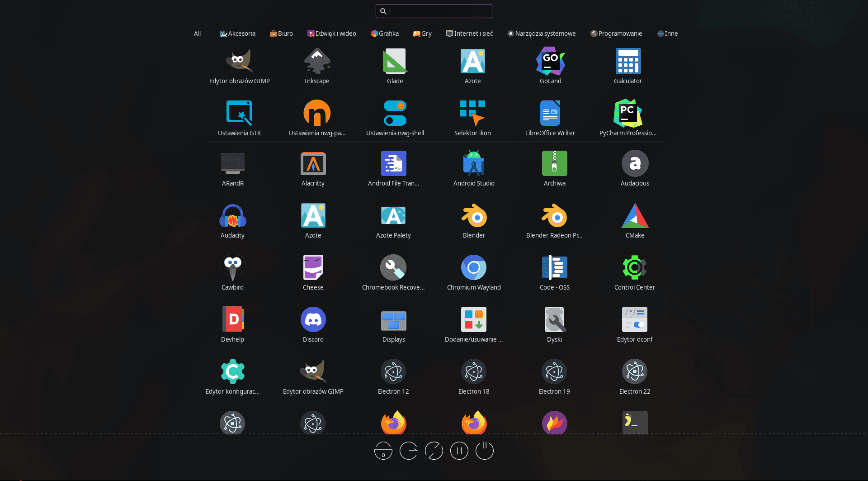Image resolution: width=868 pixels, height=481 pixels.
Task: Open Code - OSS editor
Action: point(554,272)
